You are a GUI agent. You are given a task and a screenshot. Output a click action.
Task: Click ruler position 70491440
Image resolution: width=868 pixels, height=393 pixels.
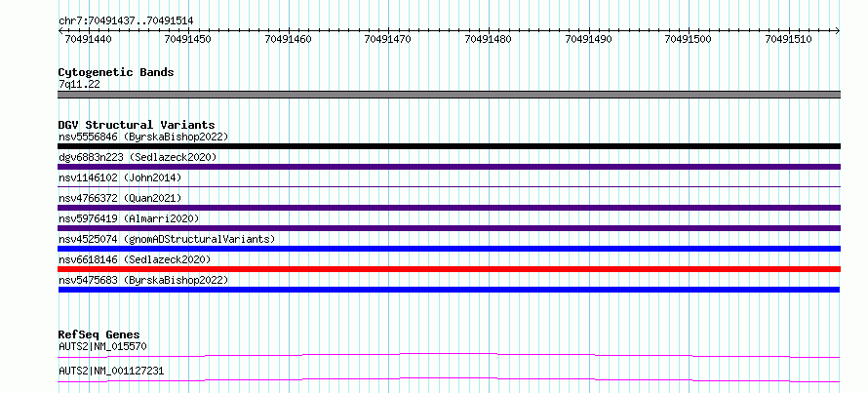pos(88,39)
